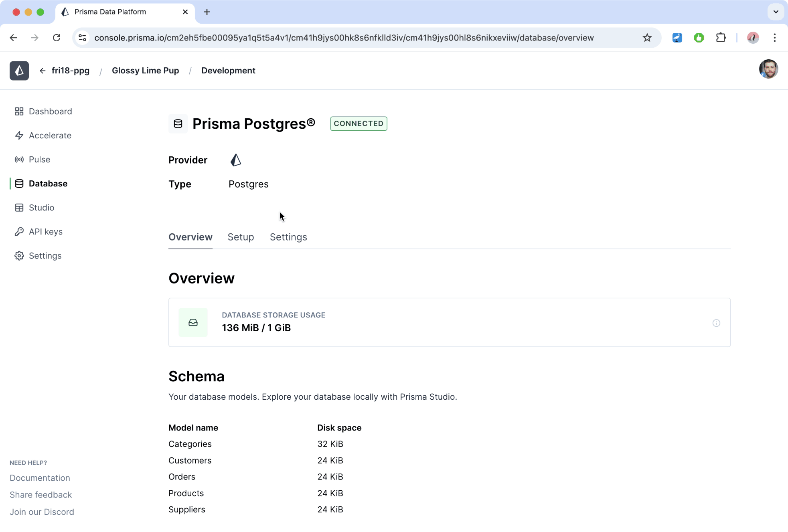Open the API keys section
This screenshot has width=788, height=532.
45,231
